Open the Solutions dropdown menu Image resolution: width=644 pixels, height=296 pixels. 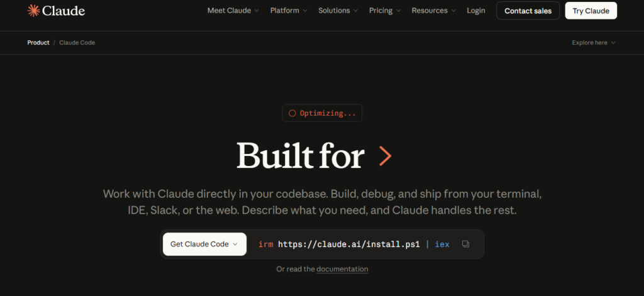(x=338, y=11)
